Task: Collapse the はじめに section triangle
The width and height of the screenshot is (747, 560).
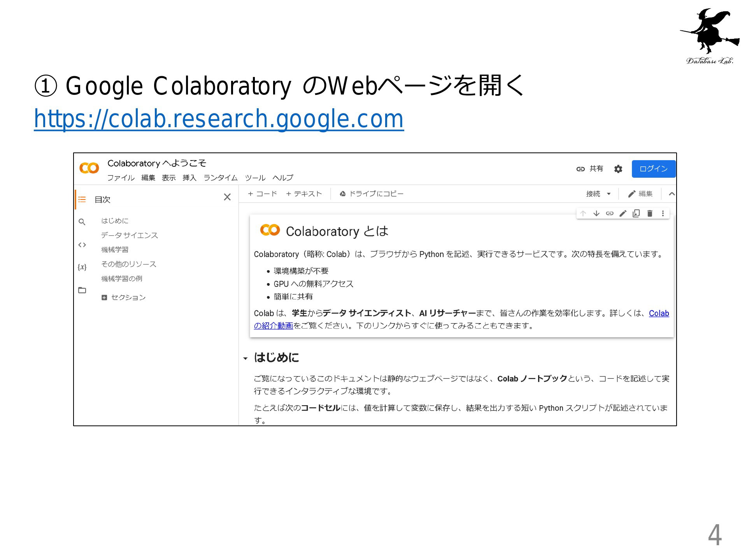Action: [245, 359]
